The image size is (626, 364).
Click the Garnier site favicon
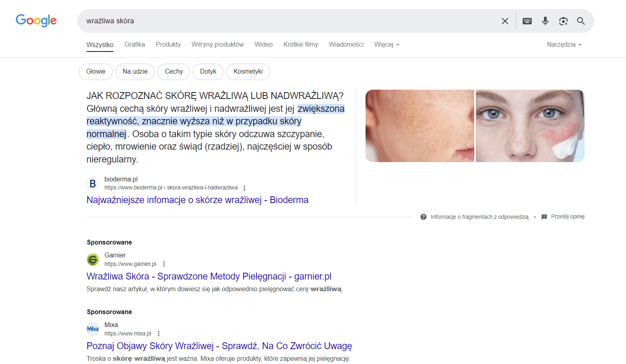93,259
